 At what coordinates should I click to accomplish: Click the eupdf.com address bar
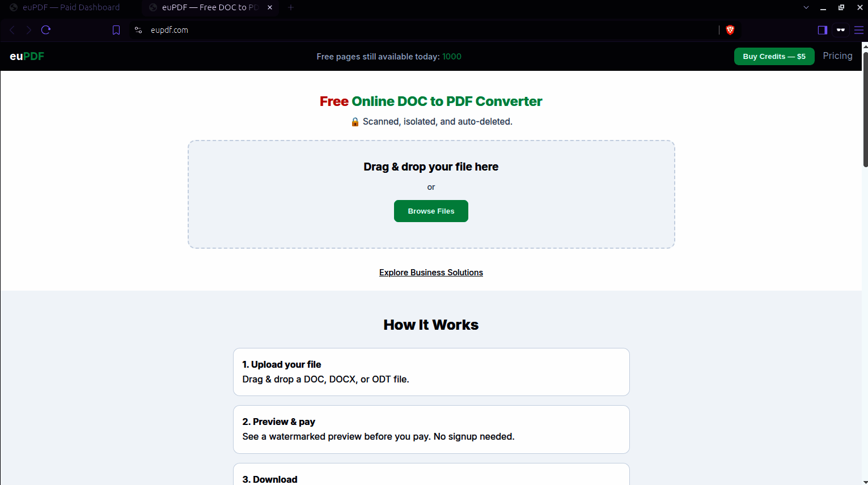click(x=431, y=30)
